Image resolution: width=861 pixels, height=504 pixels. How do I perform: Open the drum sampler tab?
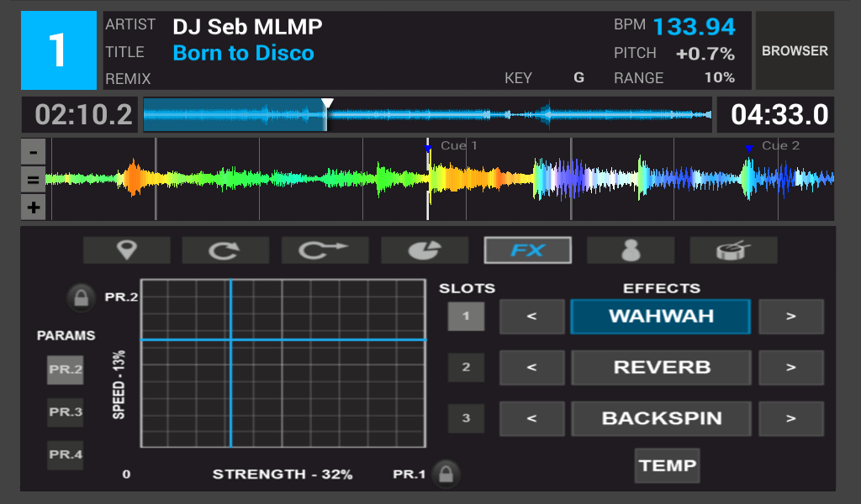click(x=733, y=250)
